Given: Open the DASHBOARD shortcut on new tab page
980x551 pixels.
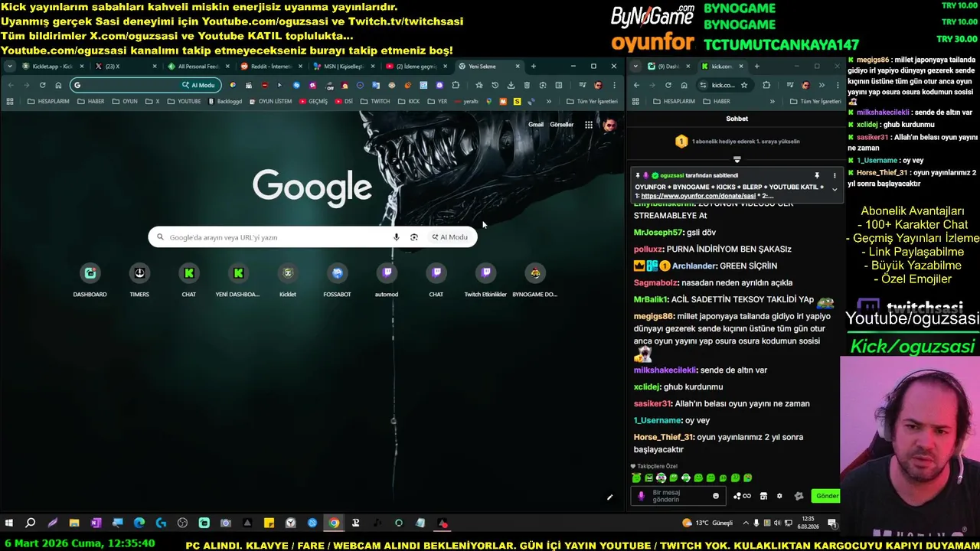Looking at the screenshot, I should coord(90,280).
